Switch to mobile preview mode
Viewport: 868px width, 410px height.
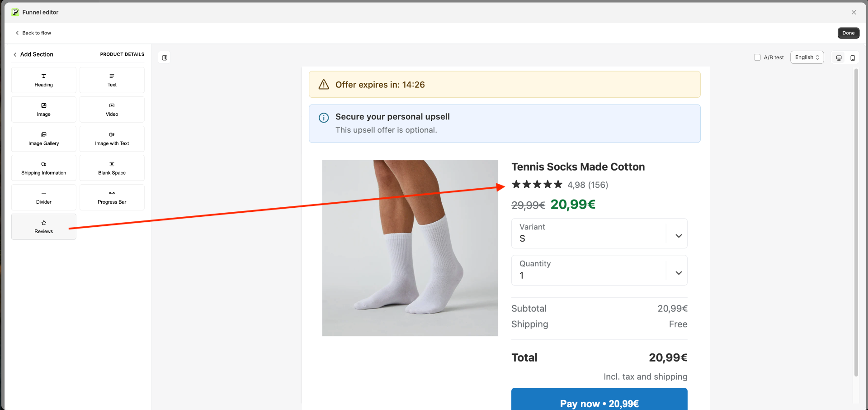coord(853,58)
